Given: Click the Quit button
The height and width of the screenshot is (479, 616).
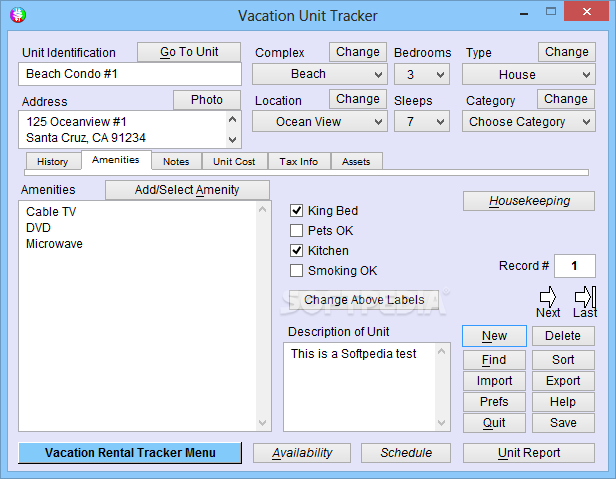Looking at the screenshot, I should pos(494,423).
